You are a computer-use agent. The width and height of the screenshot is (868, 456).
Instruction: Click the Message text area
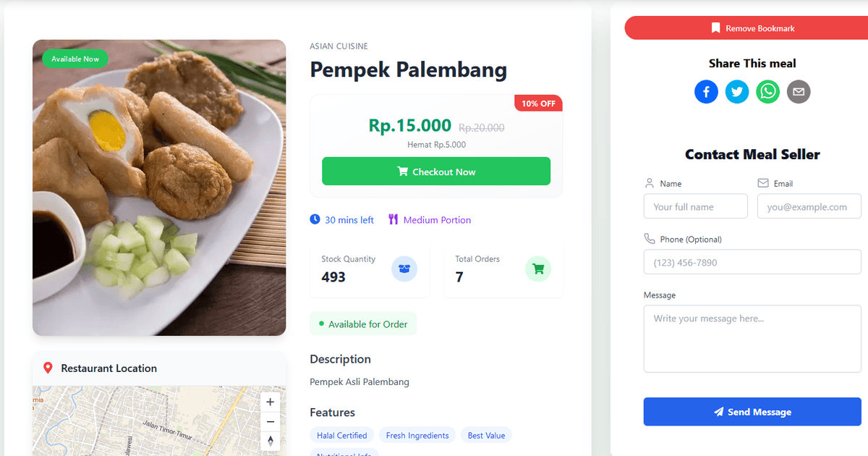tap(752, 338)
